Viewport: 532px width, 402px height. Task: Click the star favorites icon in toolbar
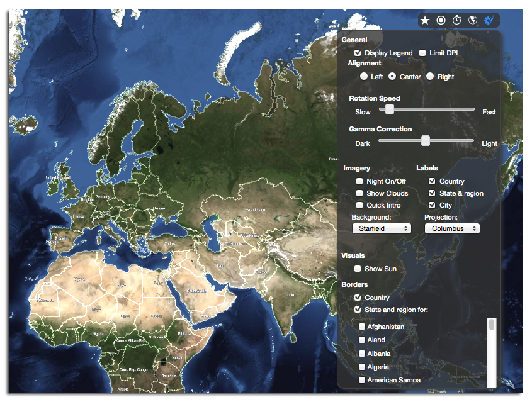425,20
